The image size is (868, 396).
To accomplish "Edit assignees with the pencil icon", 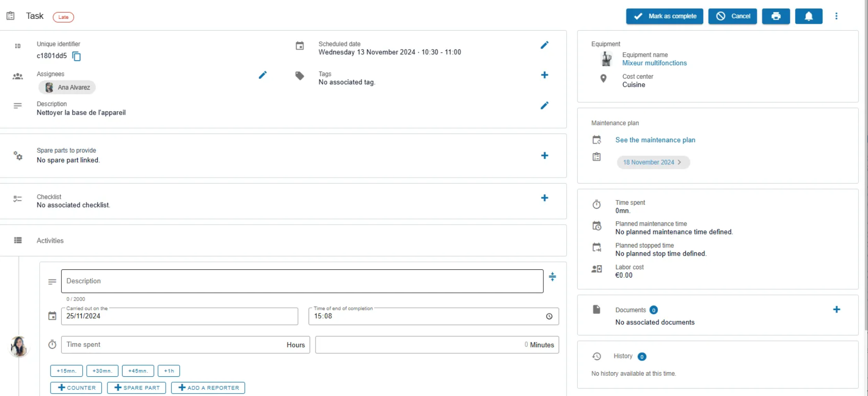I will tap(263, 75).
